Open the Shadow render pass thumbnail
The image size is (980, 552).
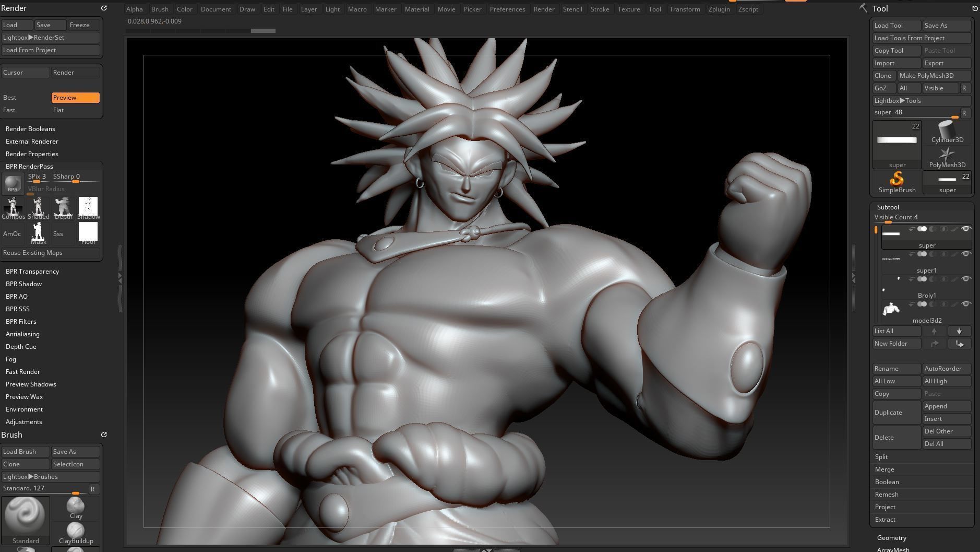pyautogui.click(x=88, y=208)
